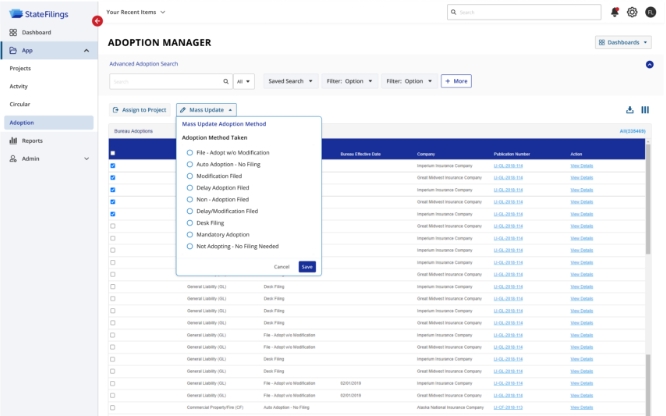This screenshot has height=416, width=666.
Task: Select Adoption in sidebar
Action: 49,122
